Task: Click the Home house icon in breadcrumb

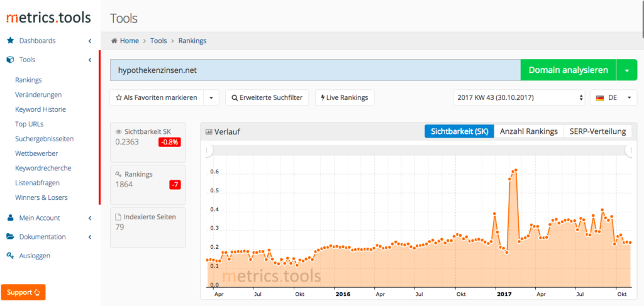Action: (x=114, y=41)
